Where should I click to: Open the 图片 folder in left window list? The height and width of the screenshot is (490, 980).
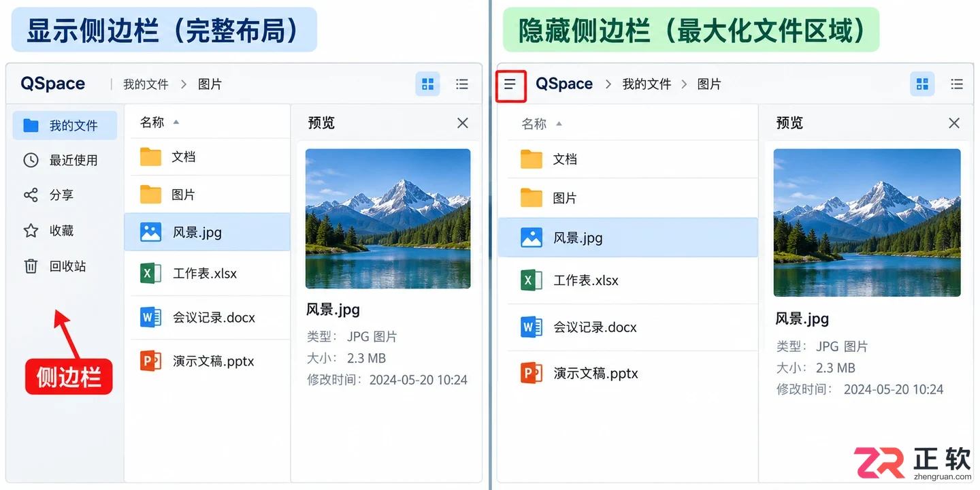click(x=208, y=195)
